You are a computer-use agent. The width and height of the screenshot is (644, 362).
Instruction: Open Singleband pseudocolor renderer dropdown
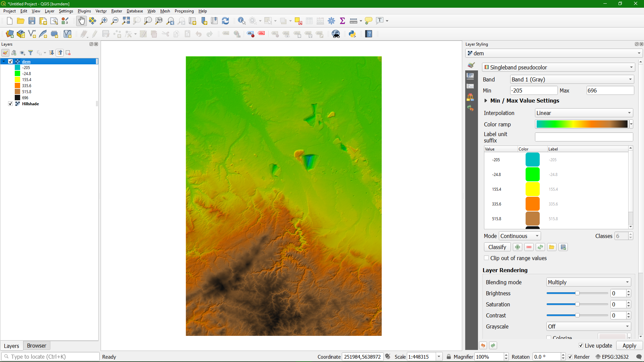click(x=558, y=67)
